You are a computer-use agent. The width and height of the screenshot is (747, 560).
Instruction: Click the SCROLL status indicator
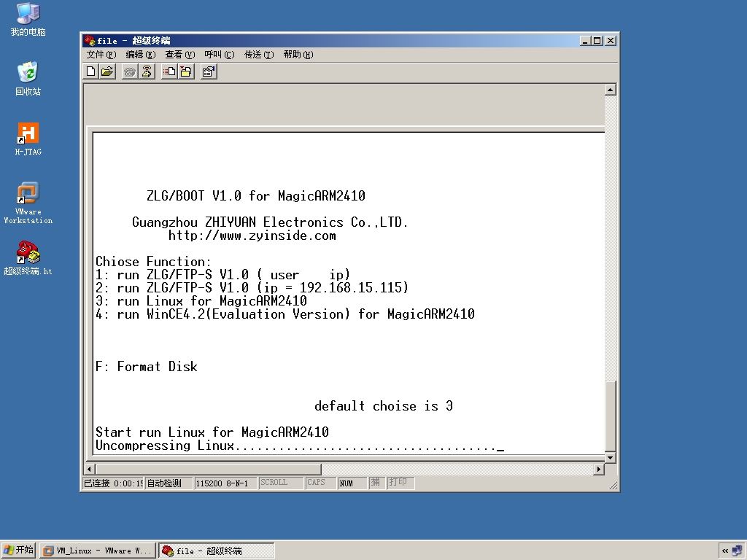tap(281, 483)
